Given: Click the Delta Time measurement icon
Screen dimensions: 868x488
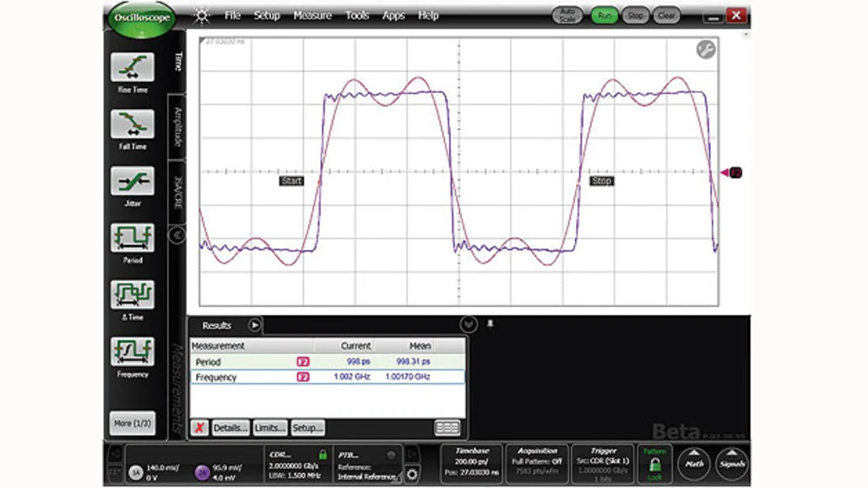Looking at the screenshot, I should [x=132, y=295].
